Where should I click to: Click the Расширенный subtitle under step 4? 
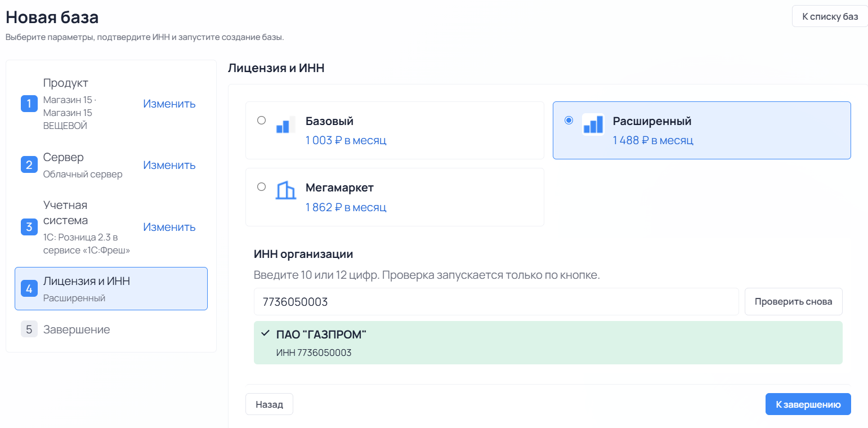coord(74,298)
